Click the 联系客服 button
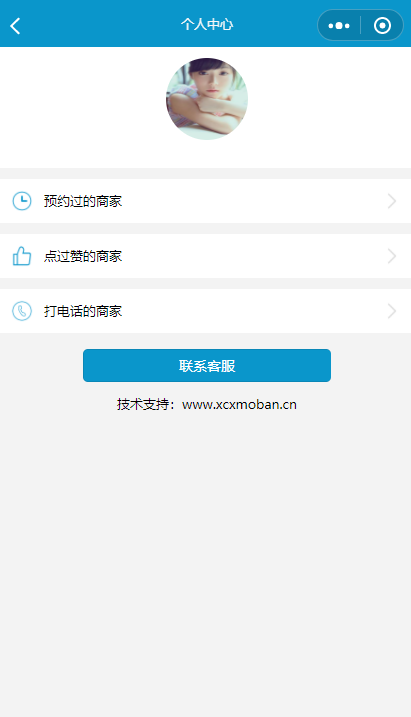Screen dimensions: 411x717 pos(207,365)
